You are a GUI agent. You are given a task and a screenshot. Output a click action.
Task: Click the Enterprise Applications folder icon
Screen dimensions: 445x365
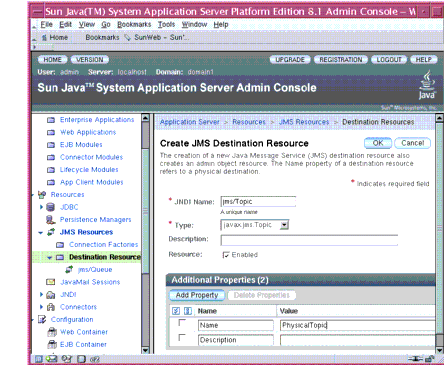click(x=51, y=120)
